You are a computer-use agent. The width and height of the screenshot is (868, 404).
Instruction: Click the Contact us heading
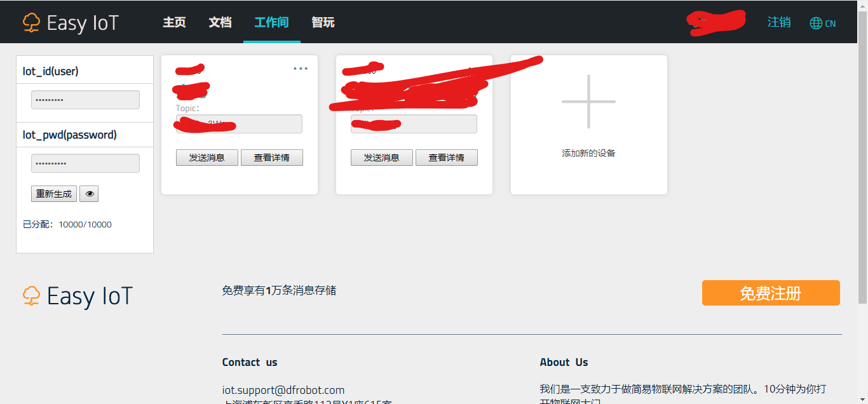[x=250, y=362]
